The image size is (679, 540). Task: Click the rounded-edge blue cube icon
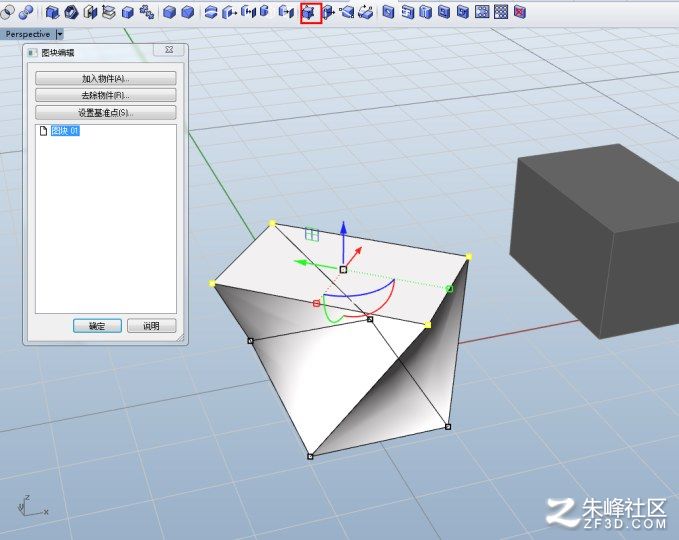click(169, 13)
